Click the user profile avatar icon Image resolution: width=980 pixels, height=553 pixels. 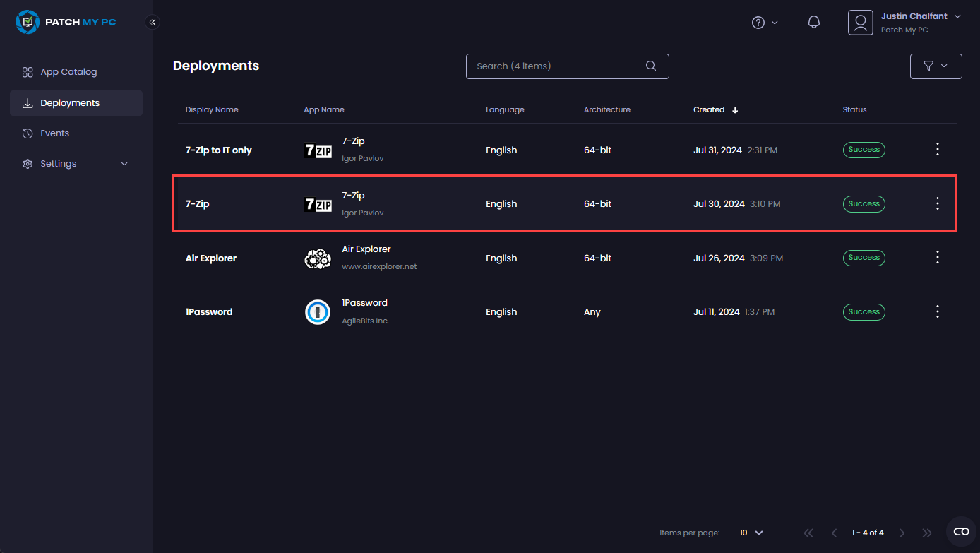click(860, 23)
